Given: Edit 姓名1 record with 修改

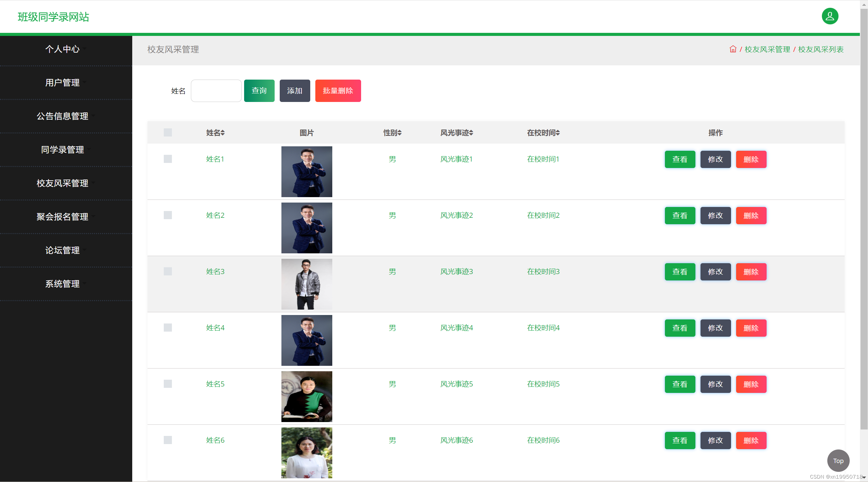Looking at the screenshot, I should click(x=715, y=159).
